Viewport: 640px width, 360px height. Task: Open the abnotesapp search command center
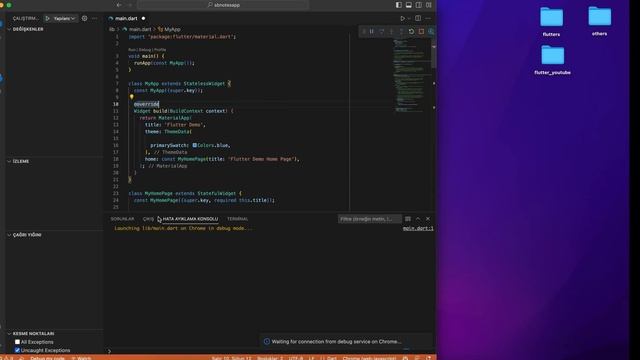click(x=224, y=5)
